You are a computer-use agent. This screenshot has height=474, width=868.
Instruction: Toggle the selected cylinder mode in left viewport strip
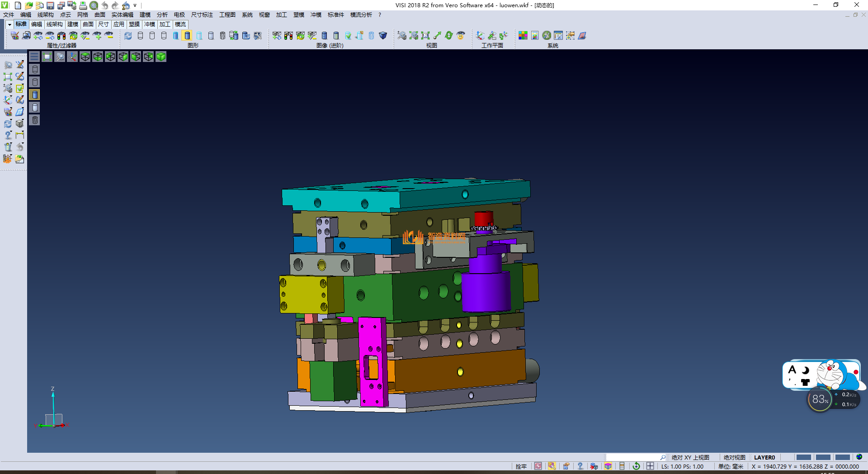(x=35, y=95)
